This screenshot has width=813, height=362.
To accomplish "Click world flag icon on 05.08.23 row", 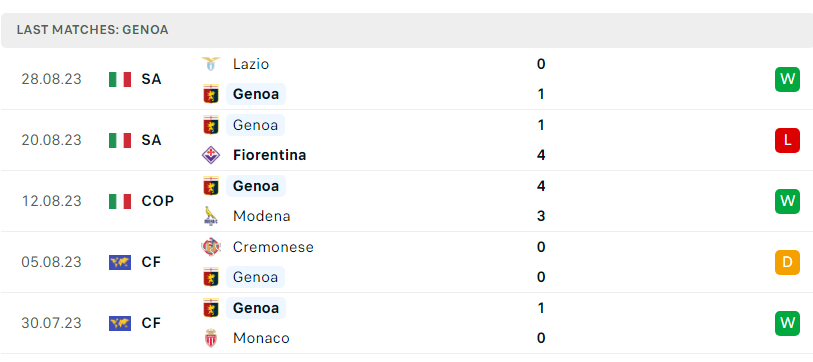I will point(120,262).
